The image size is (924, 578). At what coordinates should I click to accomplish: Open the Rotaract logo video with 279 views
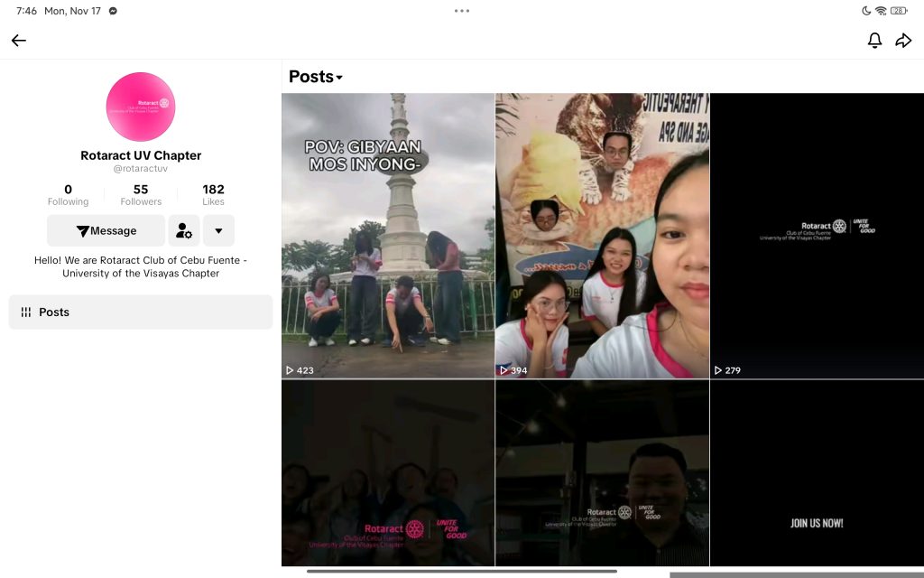pos(817,235)
